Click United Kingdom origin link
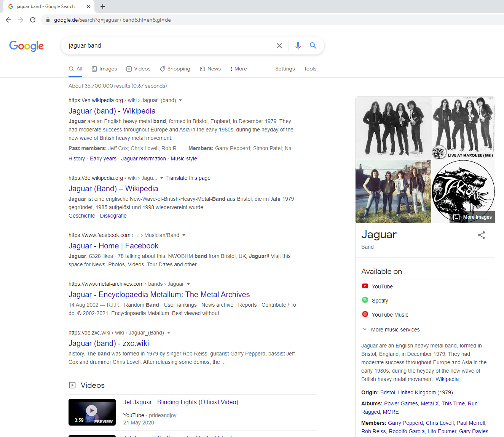 (x=417, y=392)
